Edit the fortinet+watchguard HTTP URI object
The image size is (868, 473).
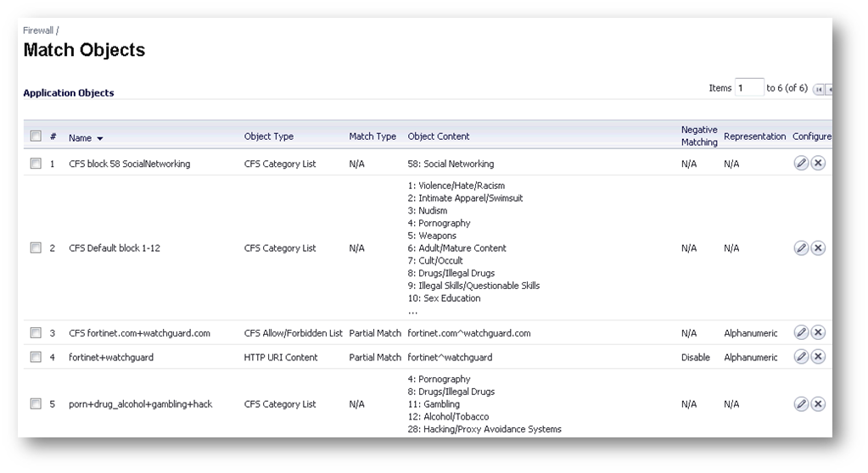(x=801, y=357)
